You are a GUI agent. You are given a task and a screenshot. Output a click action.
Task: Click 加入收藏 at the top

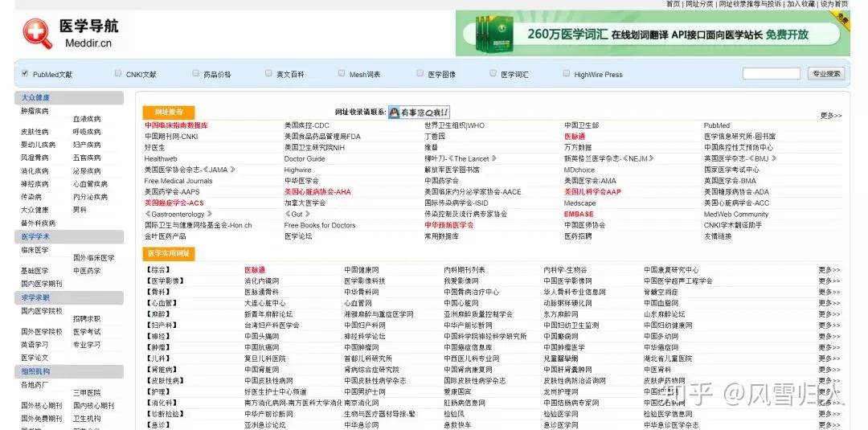pyautogui.click(x=801, y=4)
